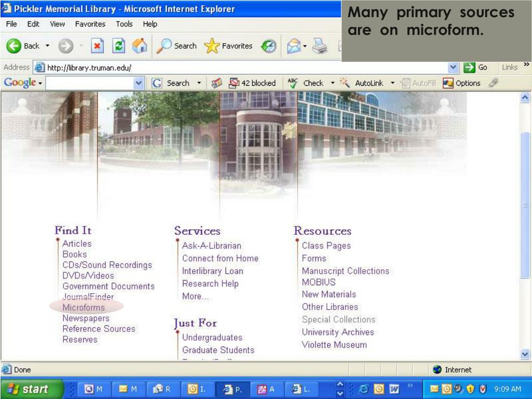Open the Microforms link

pos(84,308)
